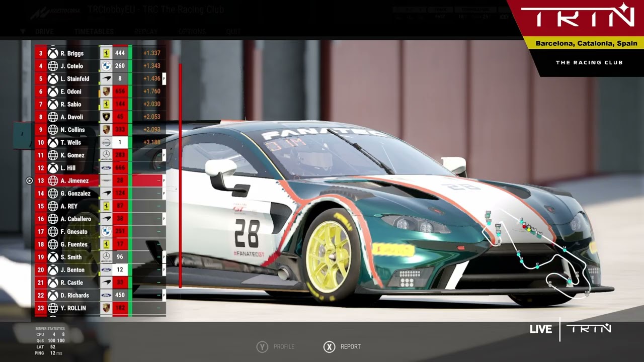Select driver name D. Richards

pos(75,296)
